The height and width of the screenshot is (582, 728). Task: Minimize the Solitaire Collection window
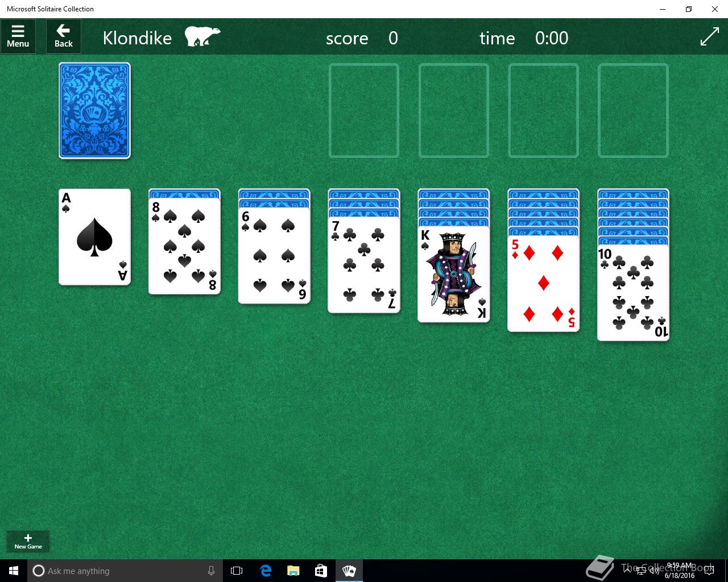[663, 9]
